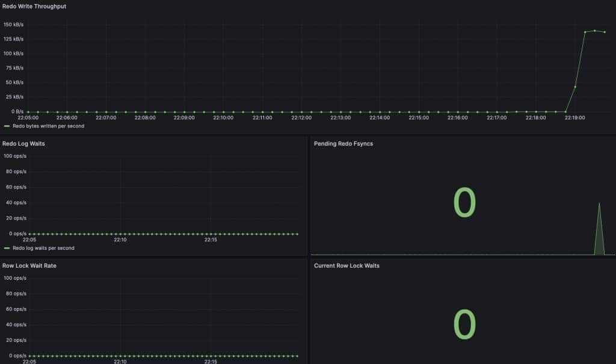Click the '150 kB/s' y-axis label
Image resolution: width=616 pixels, height=364 pixels.
tap(13, 25)
